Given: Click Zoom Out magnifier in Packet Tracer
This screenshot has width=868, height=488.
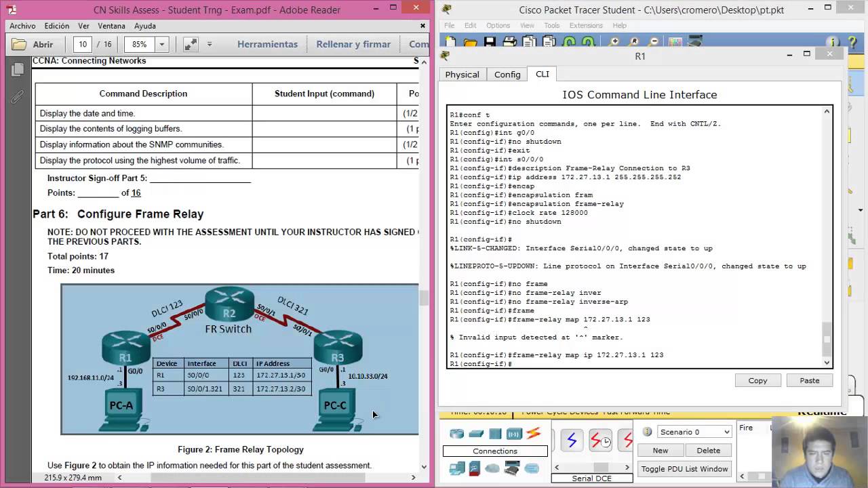Looking at the screenshot, I should (654, 42).
